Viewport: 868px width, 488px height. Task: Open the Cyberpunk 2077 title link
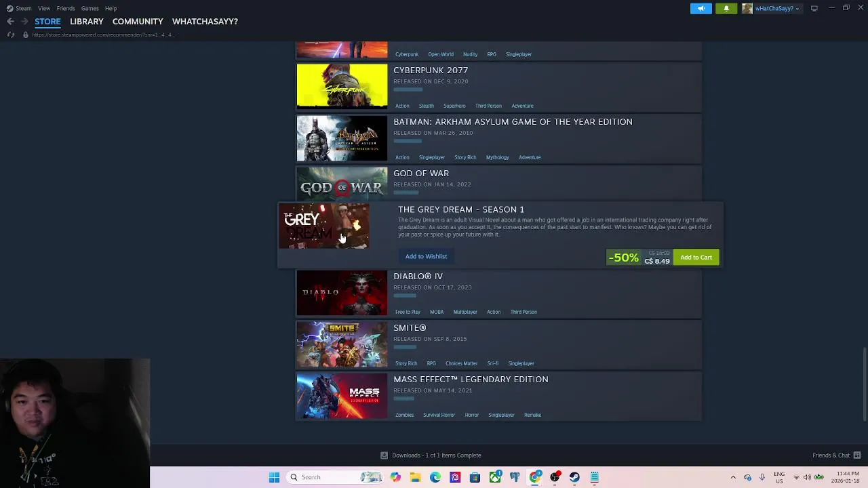(431, 70)
